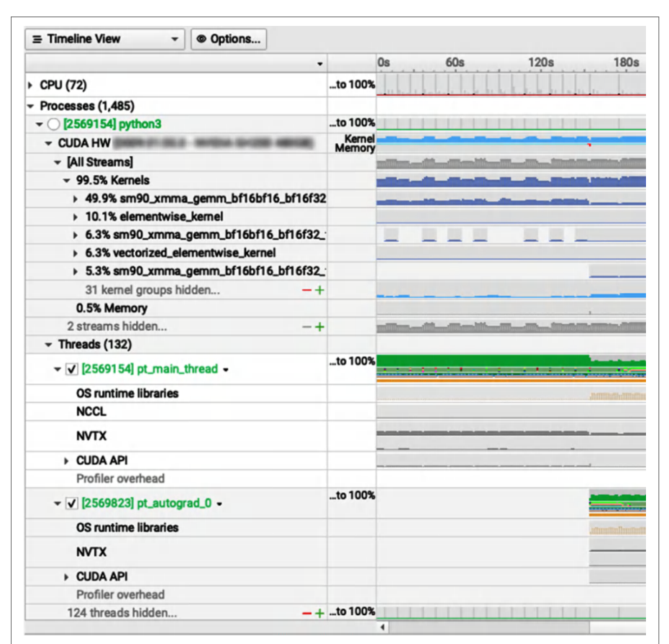Expand the 5.3% sm90_xmma_gemm kernel row
669x644 pixels.
(76, 272)
